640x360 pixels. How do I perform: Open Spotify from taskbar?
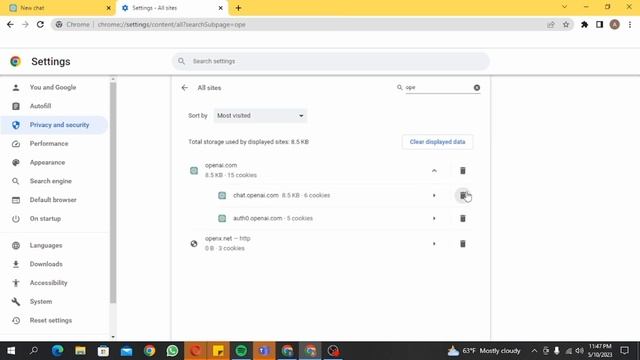[241, 351]
